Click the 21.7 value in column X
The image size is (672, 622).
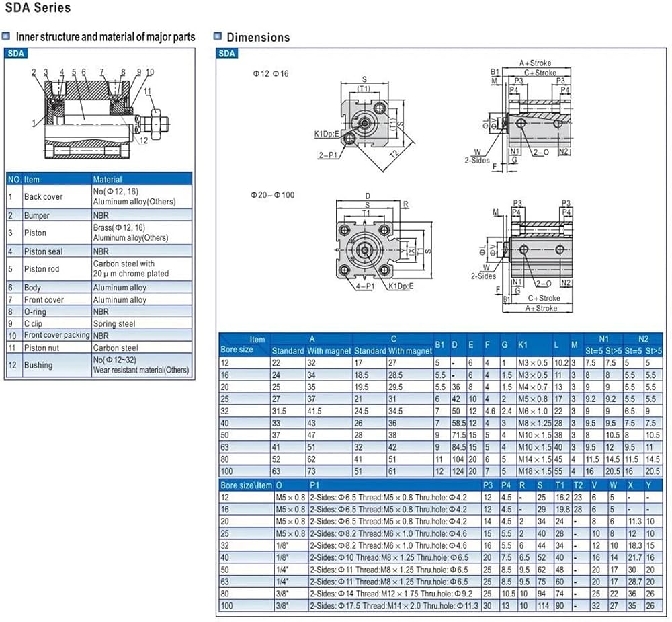(x=635, y=557)
